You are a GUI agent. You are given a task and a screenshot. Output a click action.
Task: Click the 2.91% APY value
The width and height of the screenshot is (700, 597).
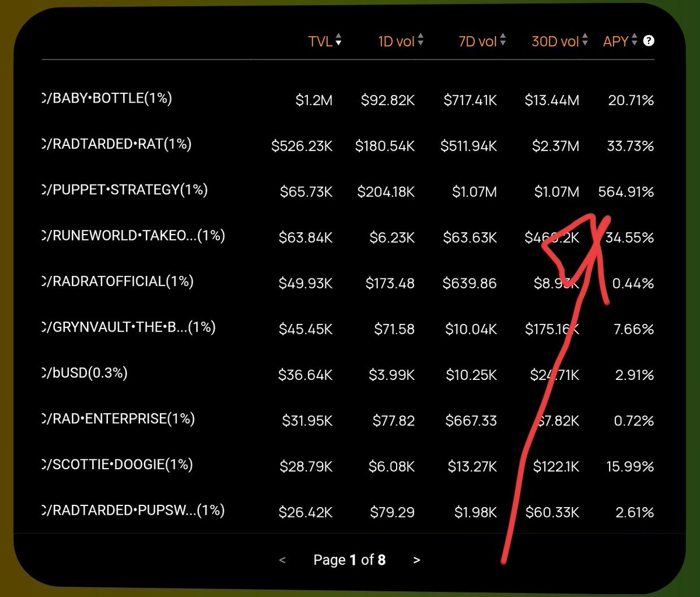pos(635,375)
